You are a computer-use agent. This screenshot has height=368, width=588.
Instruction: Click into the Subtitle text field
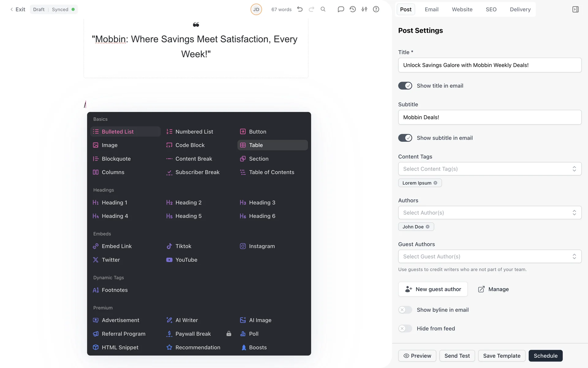(x=489, y=117)
